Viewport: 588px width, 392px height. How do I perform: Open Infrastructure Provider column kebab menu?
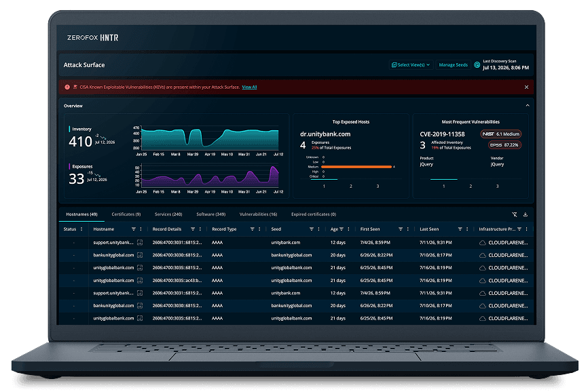coord(526,229)
